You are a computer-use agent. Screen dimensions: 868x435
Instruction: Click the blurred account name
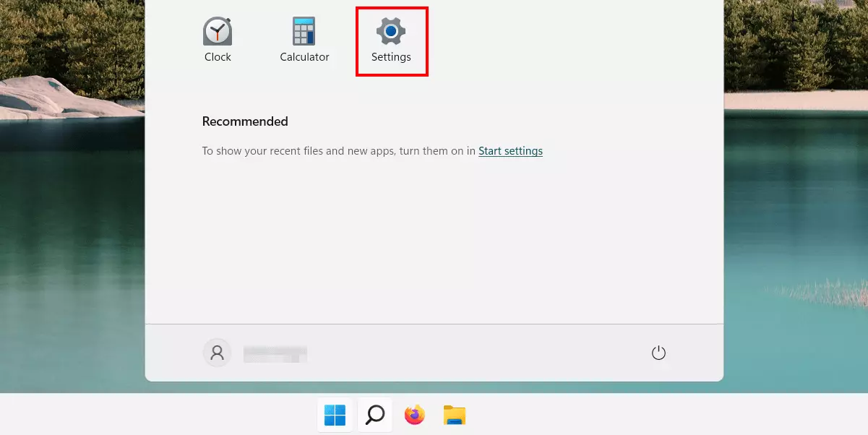pyautogui.click(x=275, y=353)
